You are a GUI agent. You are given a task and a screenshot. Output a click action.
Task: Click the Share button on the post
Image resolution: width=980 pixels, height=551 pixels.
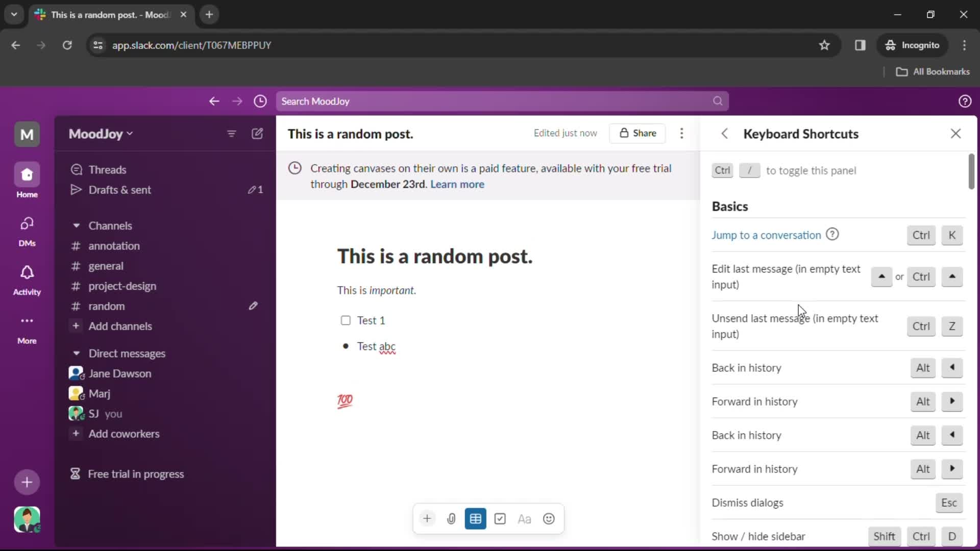click(x=638, y=133)
